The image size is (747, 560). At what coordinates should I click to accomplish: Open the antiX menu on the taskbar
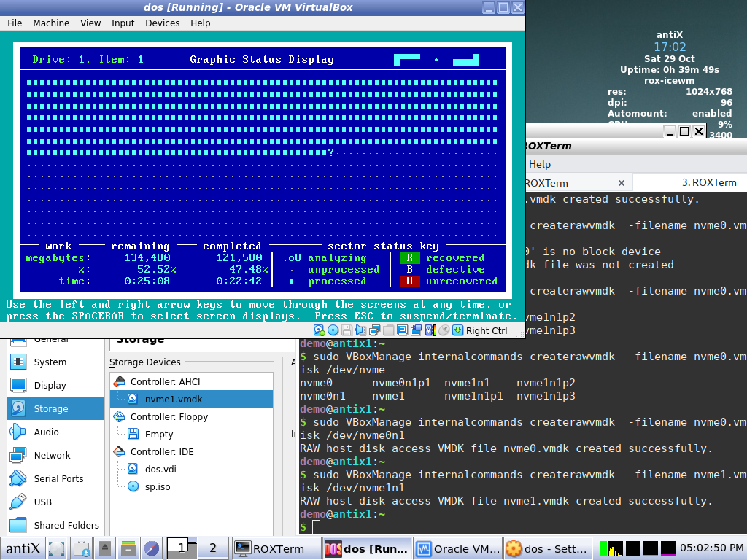(x=22, y=548)
